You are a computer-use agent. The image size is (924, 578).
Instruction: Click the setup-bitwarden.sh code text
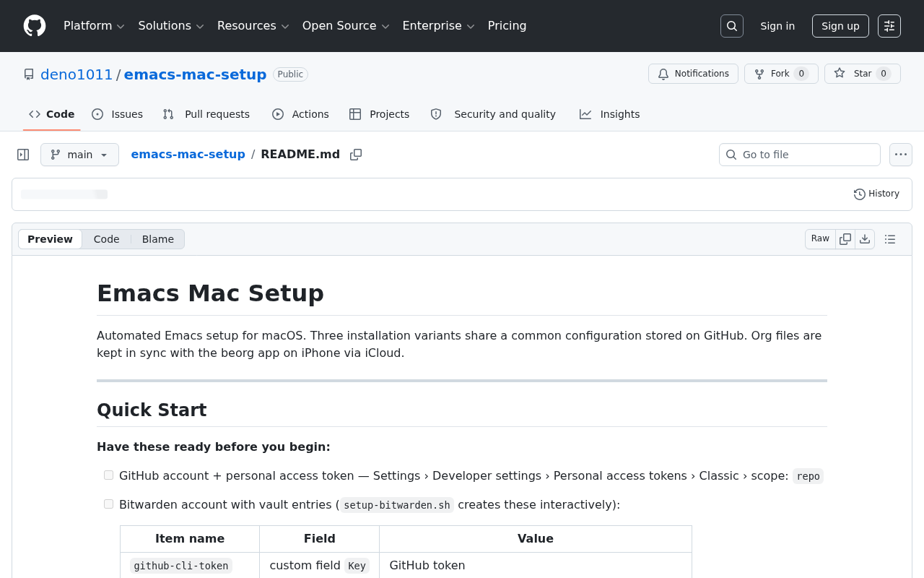[397, 505]
